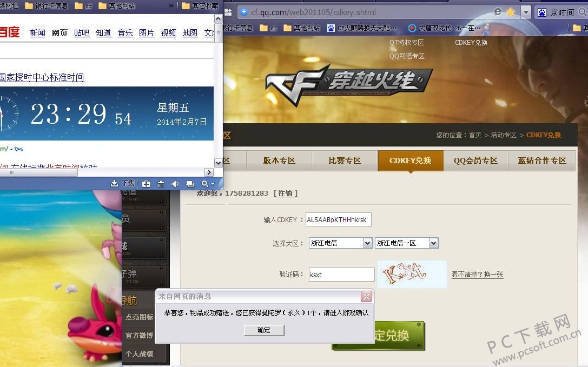Open the 地图 link on Baidu
The height and width of the screenshot is (367, 588).
(190, 33)
